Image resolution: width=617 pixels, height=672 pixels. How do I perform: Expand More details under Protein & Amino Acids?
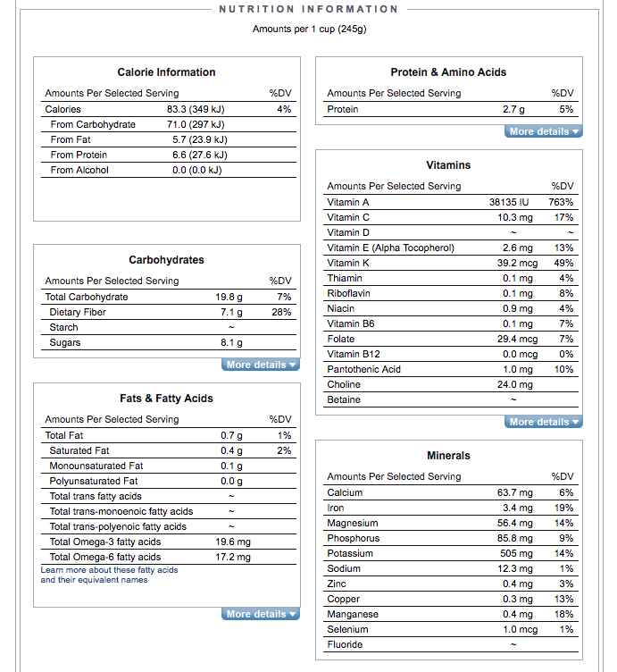tap(544, 131)
